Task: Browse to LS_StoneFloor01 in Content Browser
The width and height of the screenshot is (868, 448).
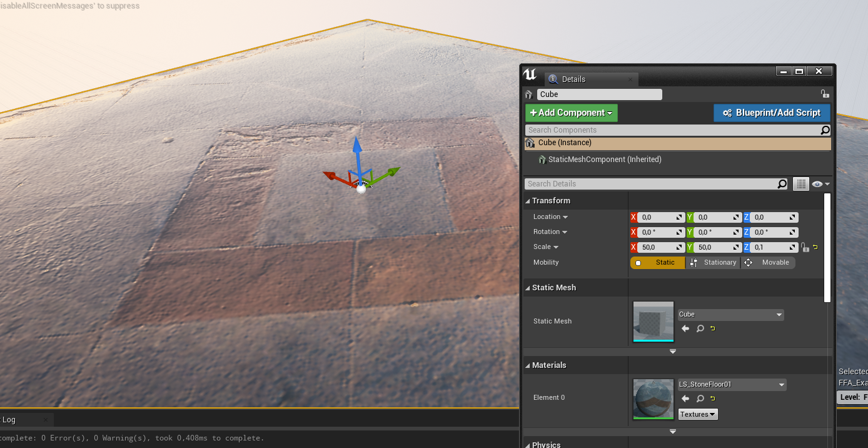Action: pos(700,399)
